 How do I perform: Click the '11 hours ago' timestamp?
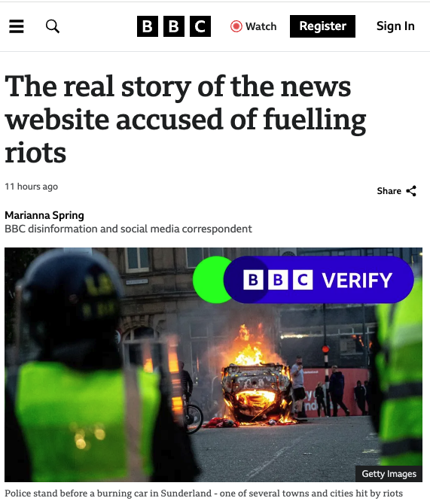click(x=31, y=187)
